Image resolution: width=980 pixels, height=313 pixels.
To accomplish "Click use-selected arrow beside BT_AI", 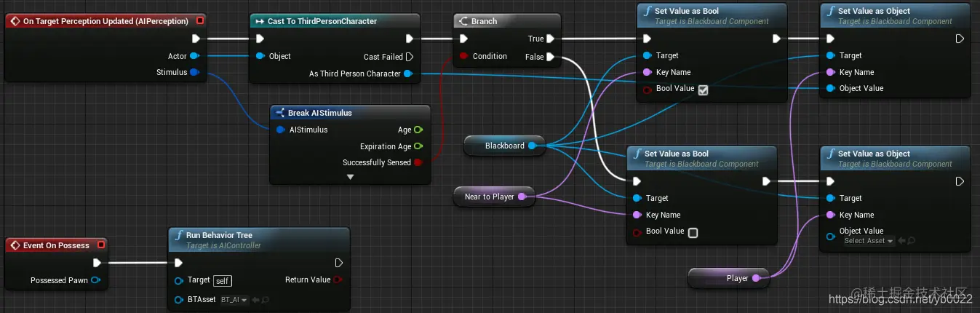I will [257, 299].
